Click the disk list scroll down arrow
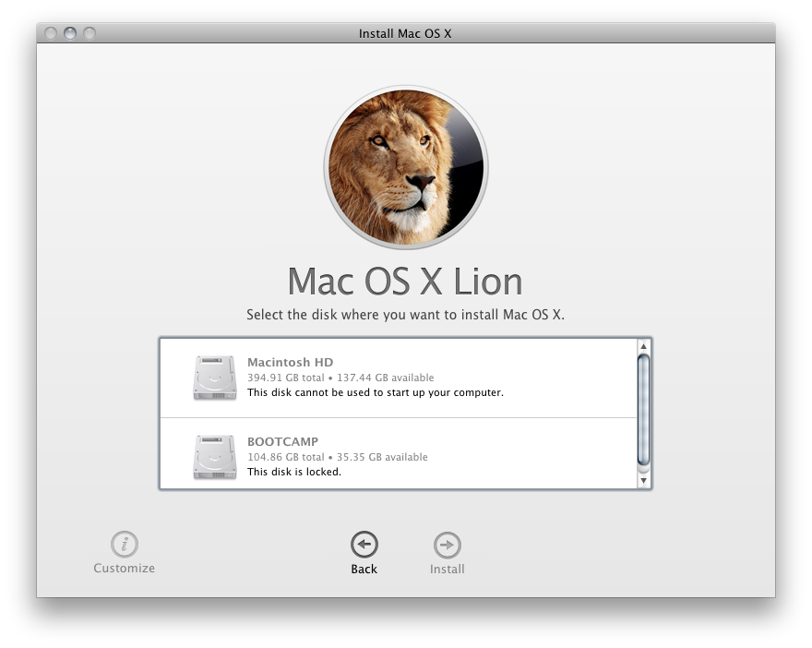 [643, 480]
